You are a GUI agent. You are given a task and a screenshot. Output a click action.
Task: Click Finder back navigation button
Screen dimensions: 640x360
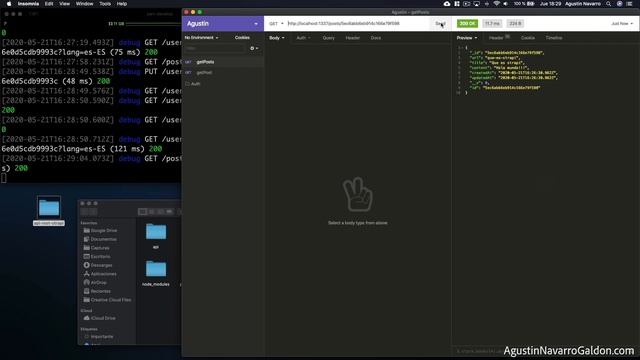point(84,211)
